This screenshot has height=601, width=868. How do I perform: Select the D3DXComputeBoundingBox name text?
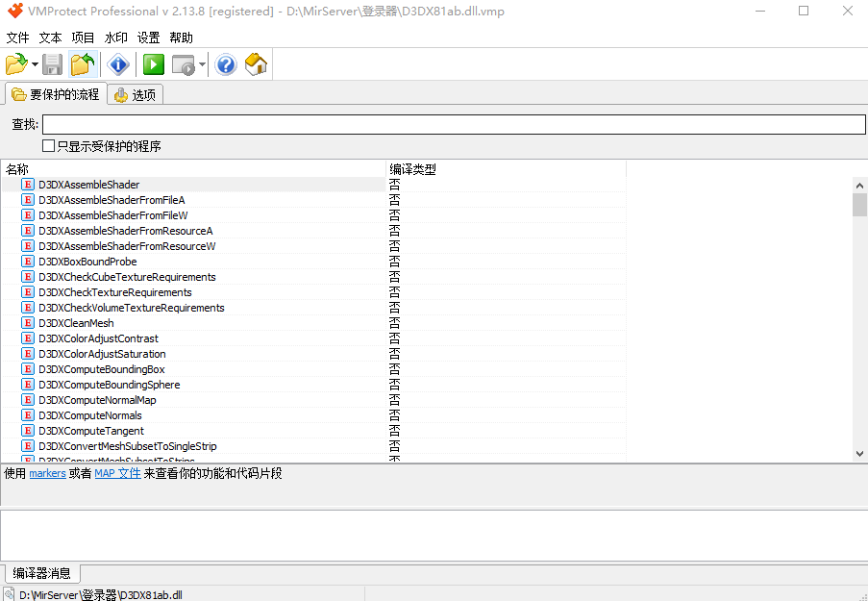102,369
